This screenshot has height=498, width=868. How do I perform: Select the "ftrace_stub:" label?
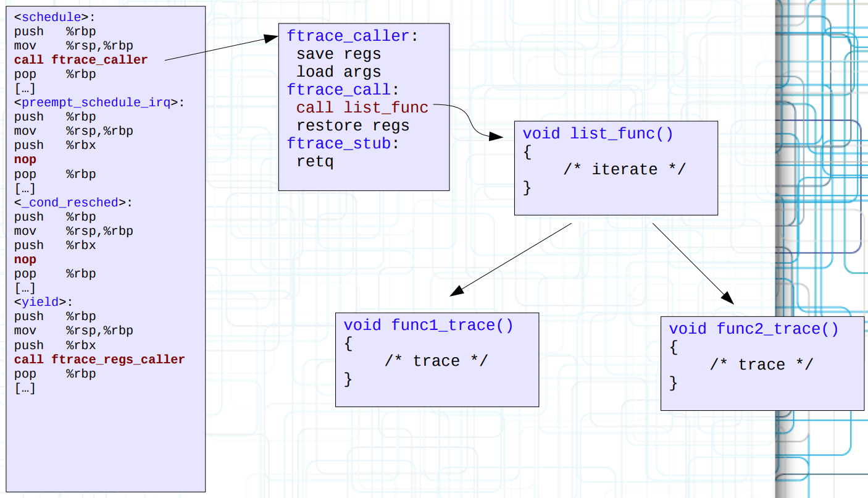point(343,144)
